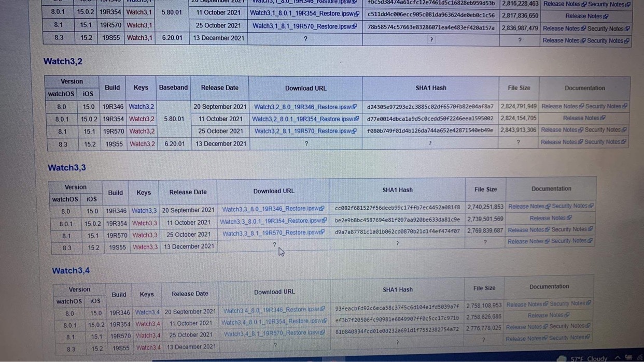Open Security Notes for watchOS 8.1 in Watch3,4 table

pos(570,327)
